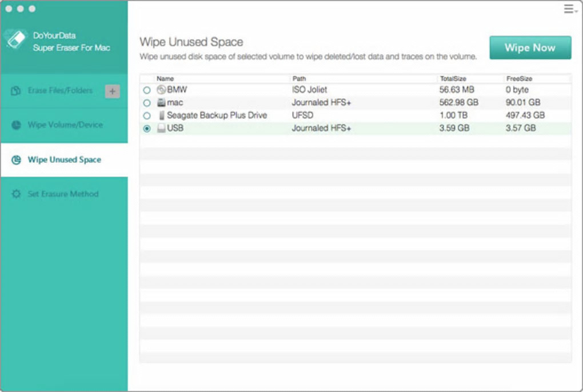Open the hamburger menu dropdown
The width and height of the screenshot is (583, 392).
[x=570, y=9]
